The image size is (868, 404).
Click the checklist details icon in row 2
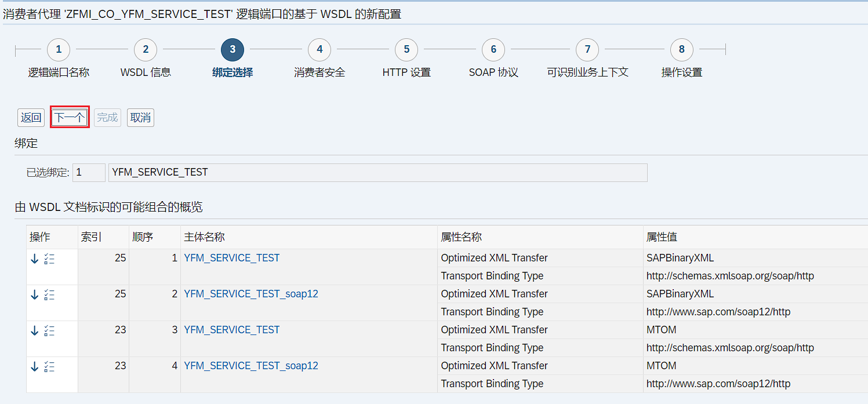49,294
